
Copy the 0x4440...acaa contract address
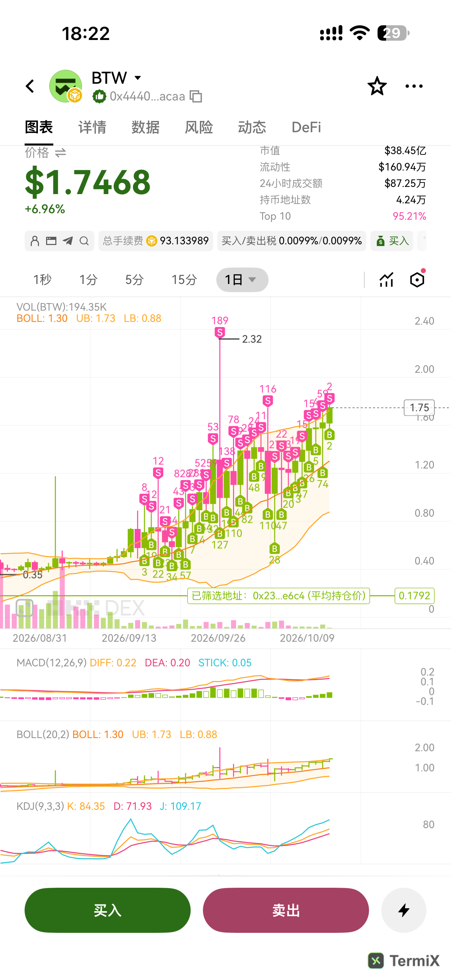(x=196, y=96)
